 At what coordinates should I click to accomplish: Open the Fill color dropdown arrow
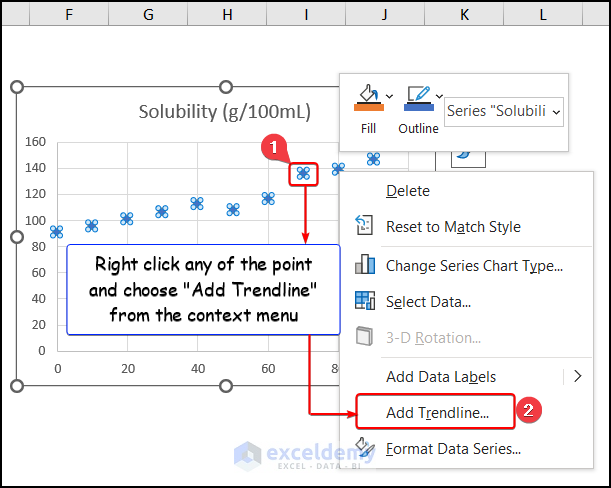click(x=388, y=96)
